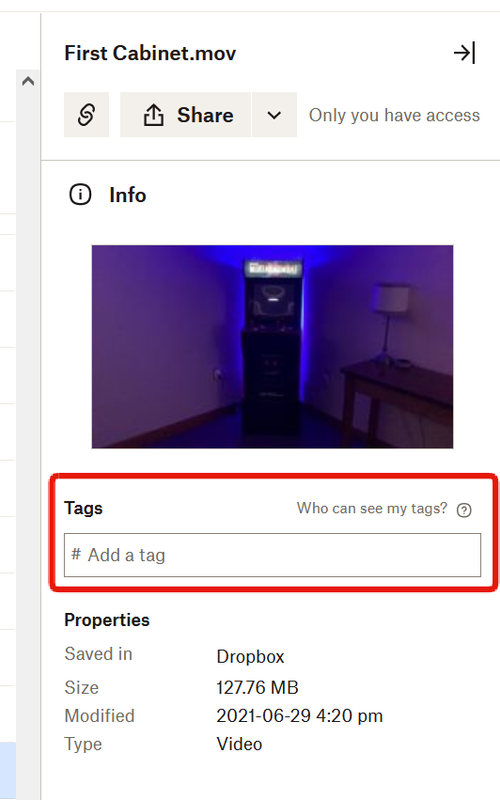500x800 pixels.
Task: Open help icon beside Who can see my tags
Action: tap(464, 510)
